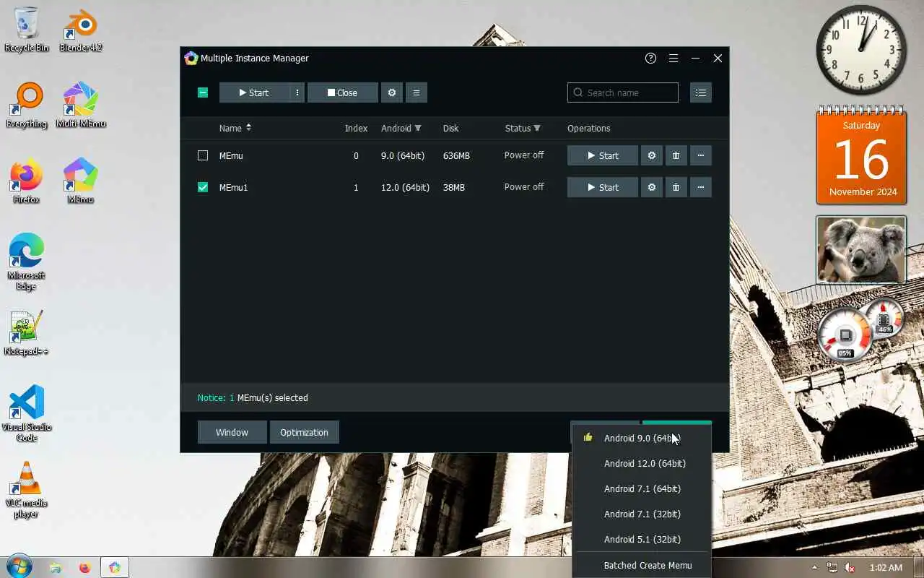Viewport: 924px width, 578px height.
Task: Toggle the select-all checkbox in toolbar
Action: click(x=203, y=92)
